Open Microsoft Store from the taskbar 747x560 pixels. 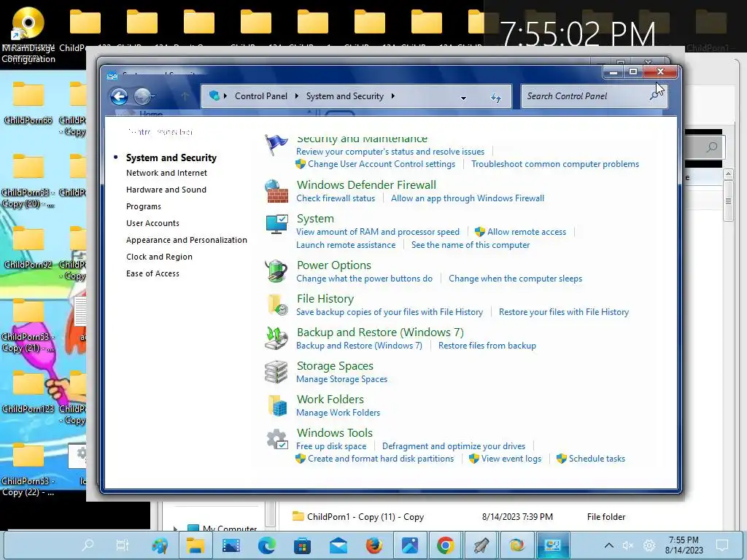(302, 545)
